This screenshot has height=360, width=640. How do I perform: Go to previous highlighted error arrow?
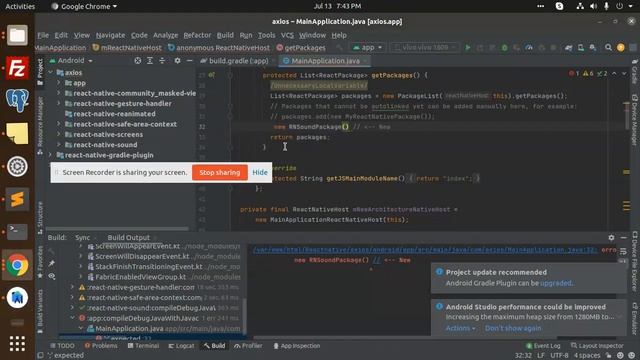pyautogui.click(x=614, y=73)
